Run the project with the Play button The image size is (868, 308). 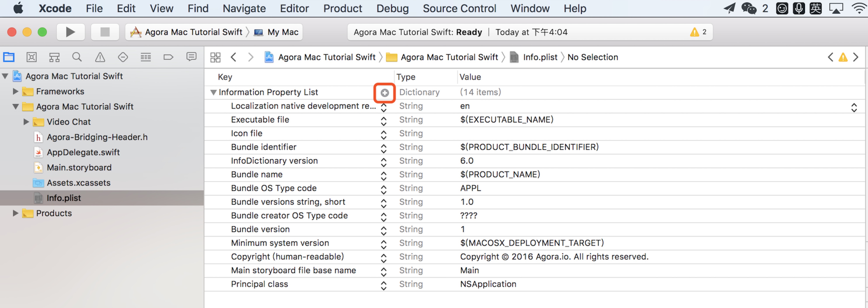pyautogui.click(x=70, y=32)
